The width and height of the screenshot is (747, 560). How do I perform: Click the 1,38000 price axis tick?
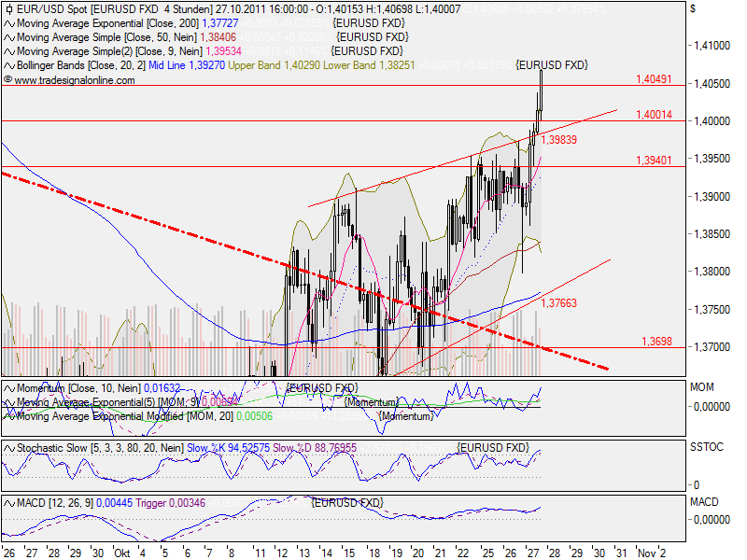click(x=712, y=272)
